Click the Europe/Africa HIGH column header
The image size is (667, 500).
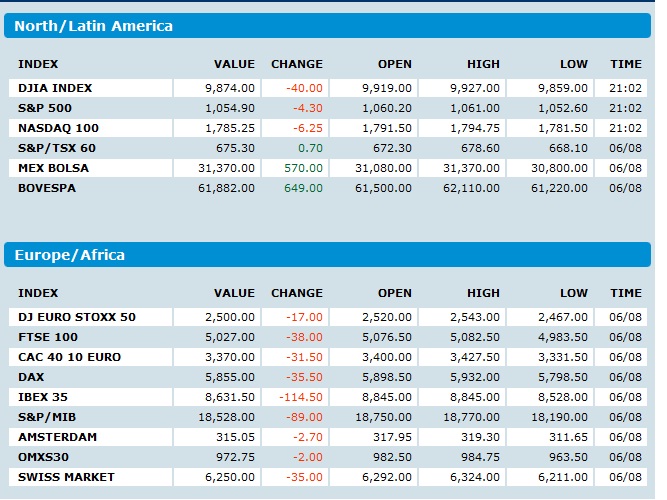[483, 293]
